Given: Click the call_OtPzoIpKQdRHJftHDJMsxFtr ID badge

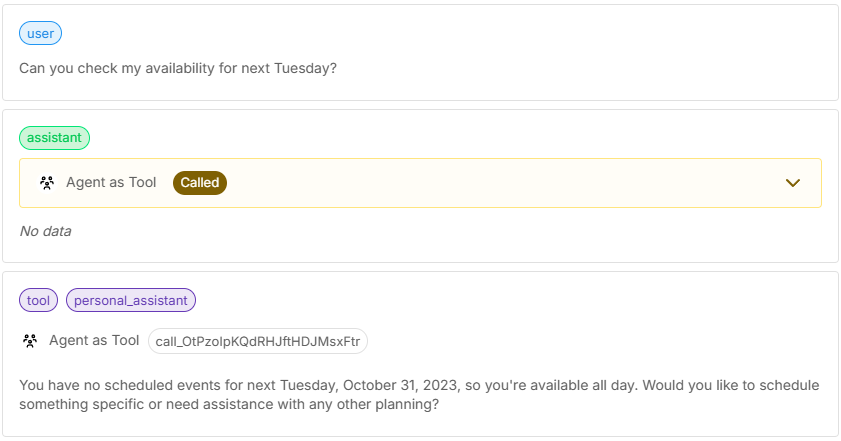Looking at the screenshot, I should (258, 341).
